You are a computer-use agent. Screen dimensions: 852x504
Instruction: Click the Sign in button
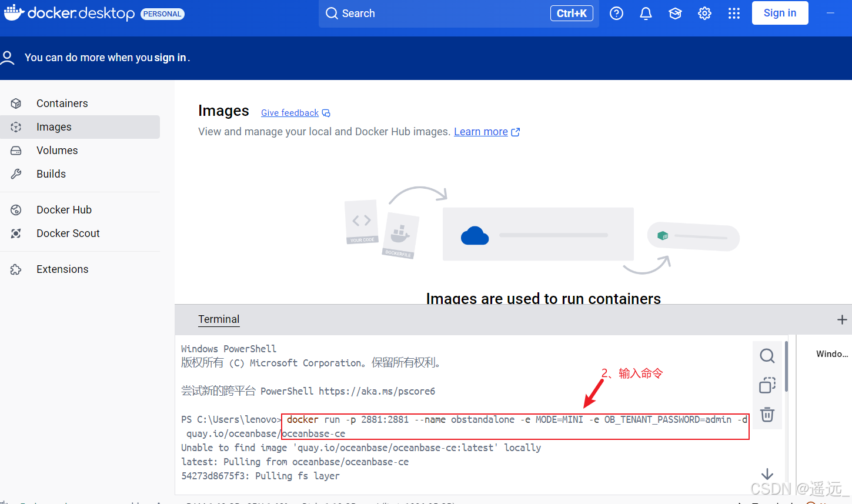(780, 13)
